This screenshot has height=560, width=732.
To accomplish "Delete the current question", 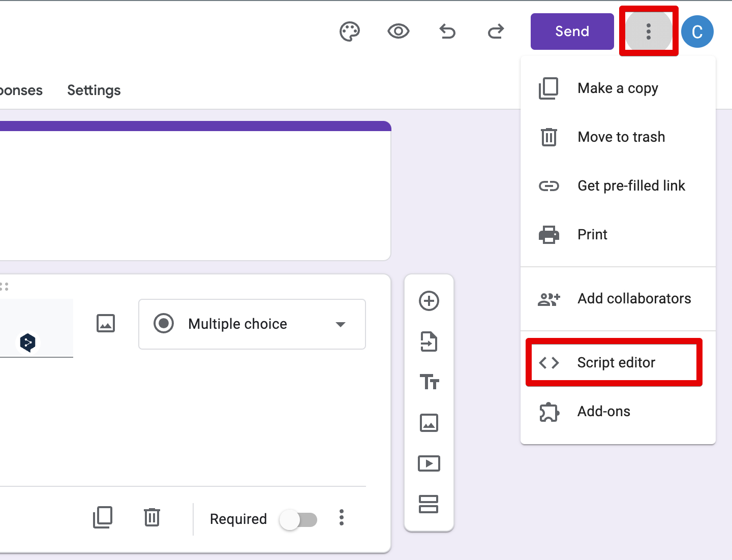I will [151, 518].
